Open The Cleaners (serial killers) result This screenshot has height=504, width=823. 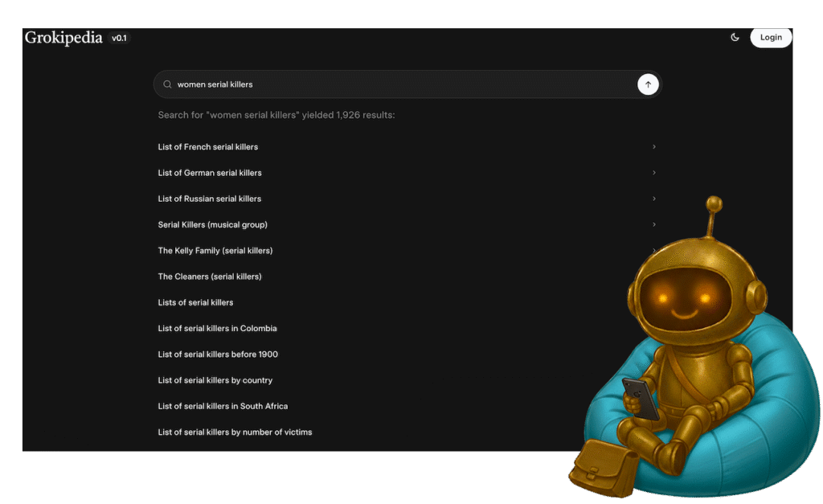coord(209,276)
